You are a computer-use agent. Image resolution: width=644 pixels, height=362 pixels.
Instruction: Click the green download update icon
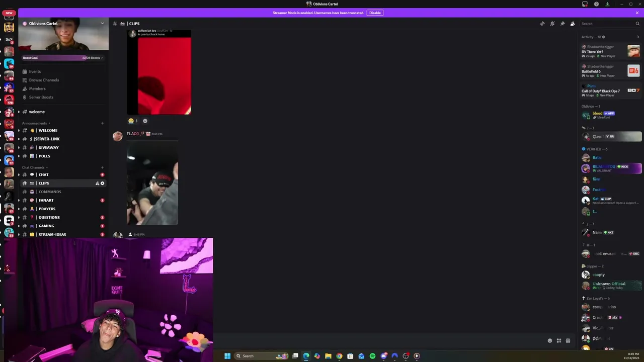point(607,4)
